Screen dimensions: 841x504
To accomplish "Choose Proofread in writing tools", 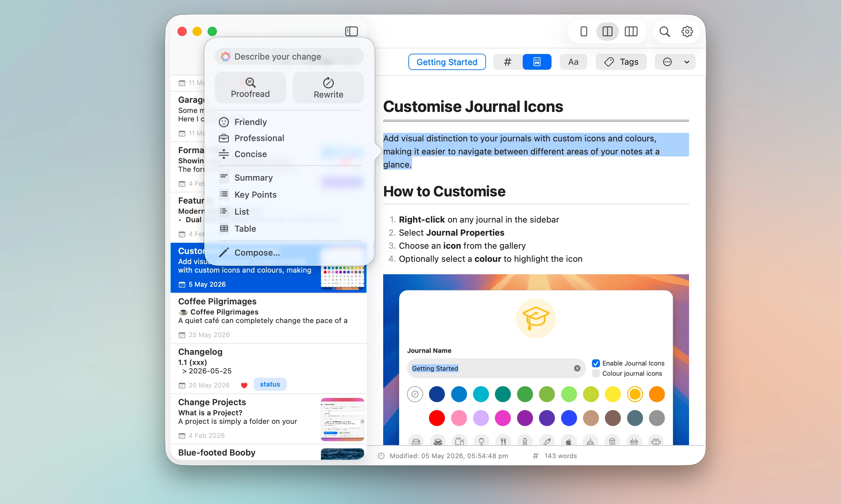I will click(250, 88).
